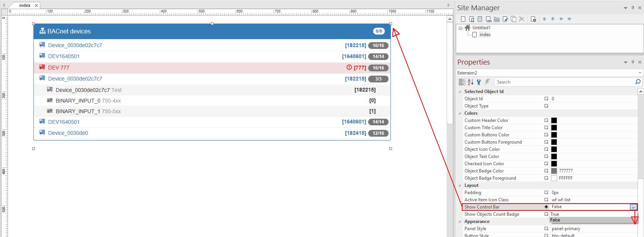Click the left arrow icon in Site Manager
This screenshot has width=644, height=237.
tap(561, 19)
